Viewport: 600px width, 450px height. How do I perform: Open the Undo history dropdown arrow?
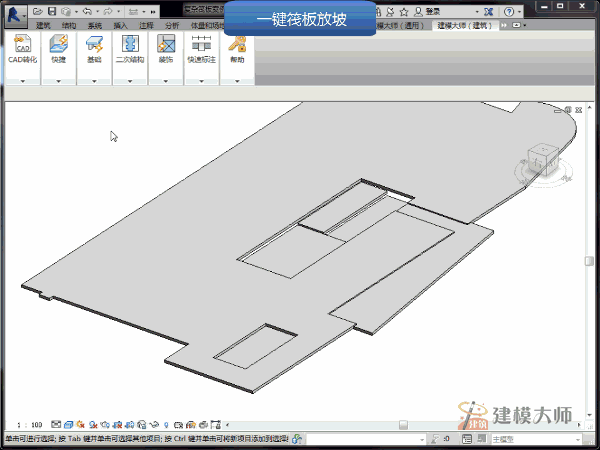[97, 12]
